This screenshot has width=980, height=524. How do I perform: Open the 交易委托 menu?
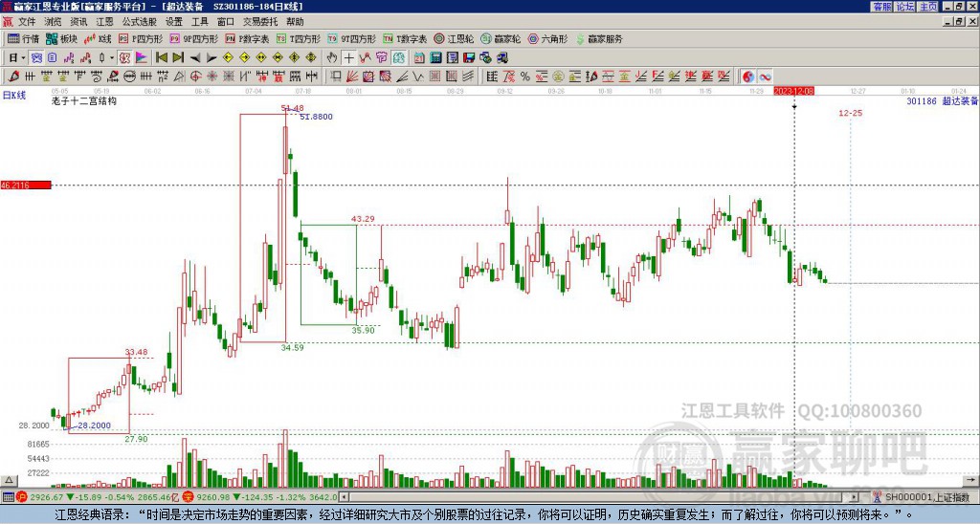click(x=260, y=22)
